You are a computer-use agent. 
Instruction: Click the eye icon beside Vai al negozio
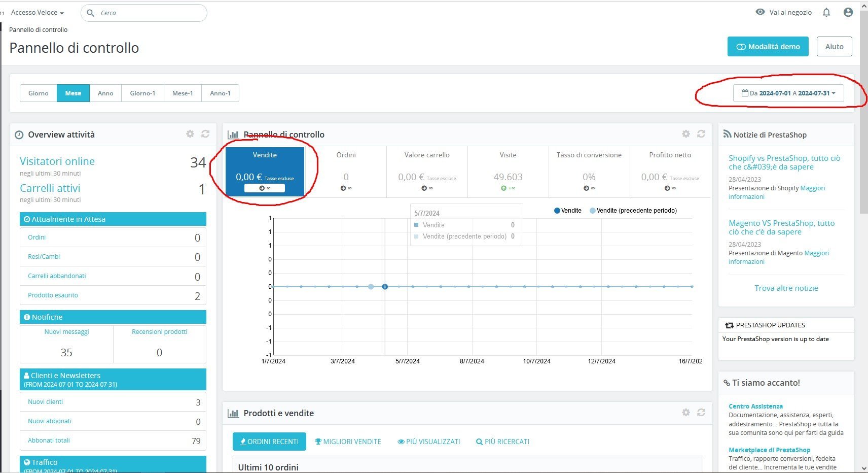click(760, 12)
